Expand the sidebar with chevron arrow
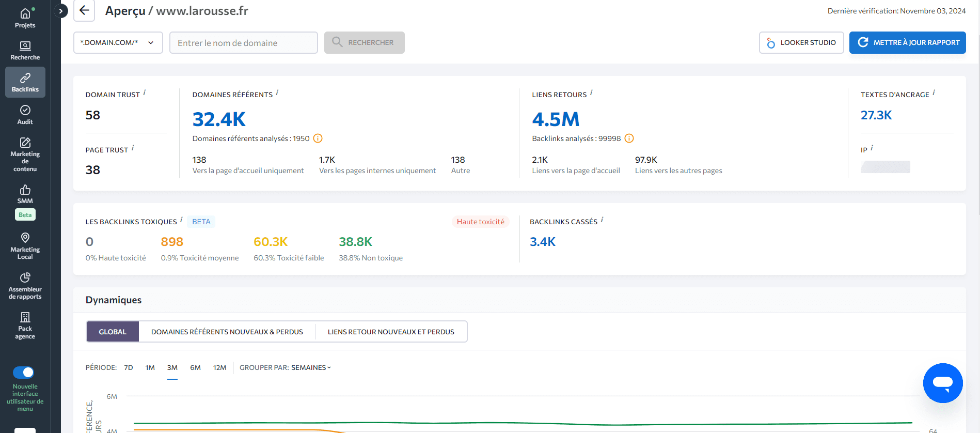This screenshot has height=433, width=980. click(61, 11)
